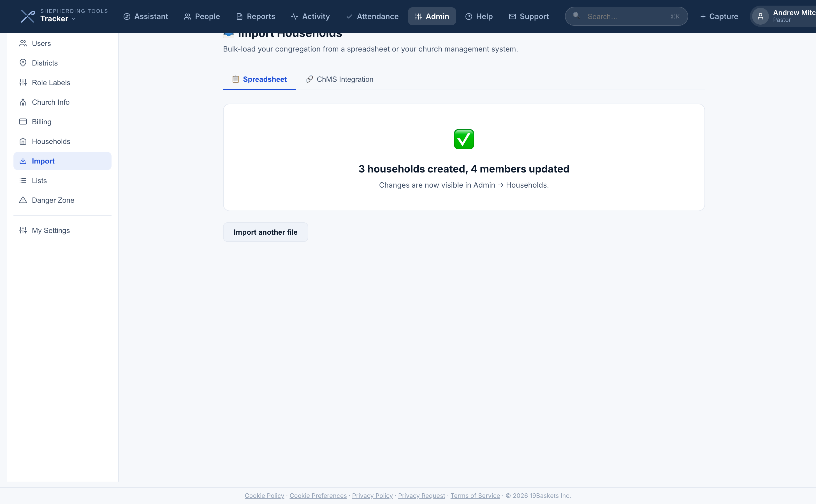Click the ⌘K shortcut hint in search

point(675,16)
